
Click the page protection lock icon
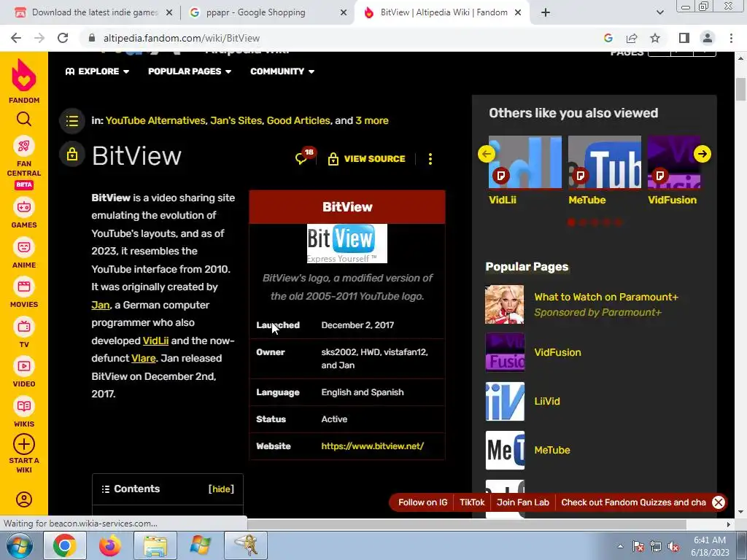pos(72,155)
